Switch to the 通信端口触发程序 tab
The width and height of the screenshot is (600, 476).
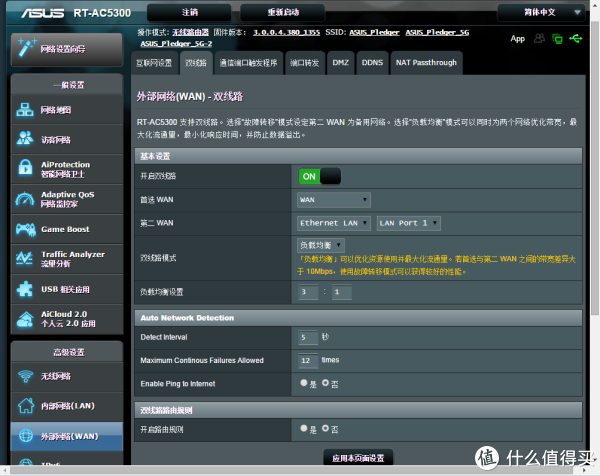pyautogui.click(x=248, y=63)
